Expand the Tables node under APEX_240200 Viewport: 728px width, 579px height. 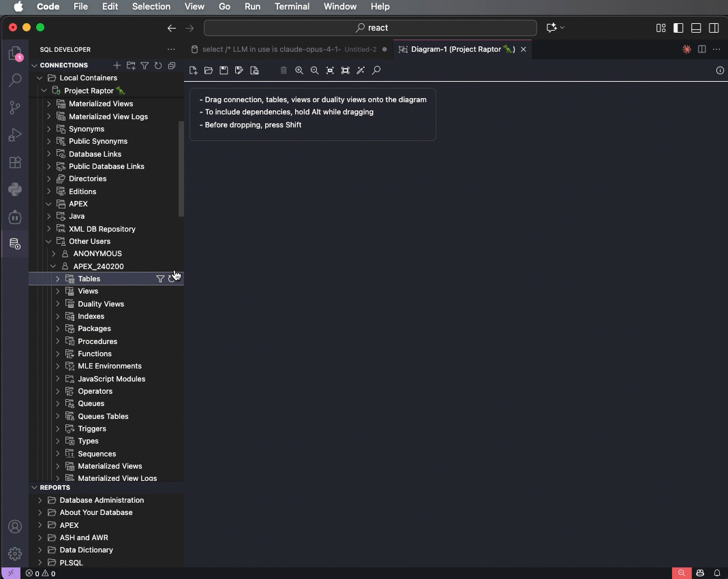(58, 279)
